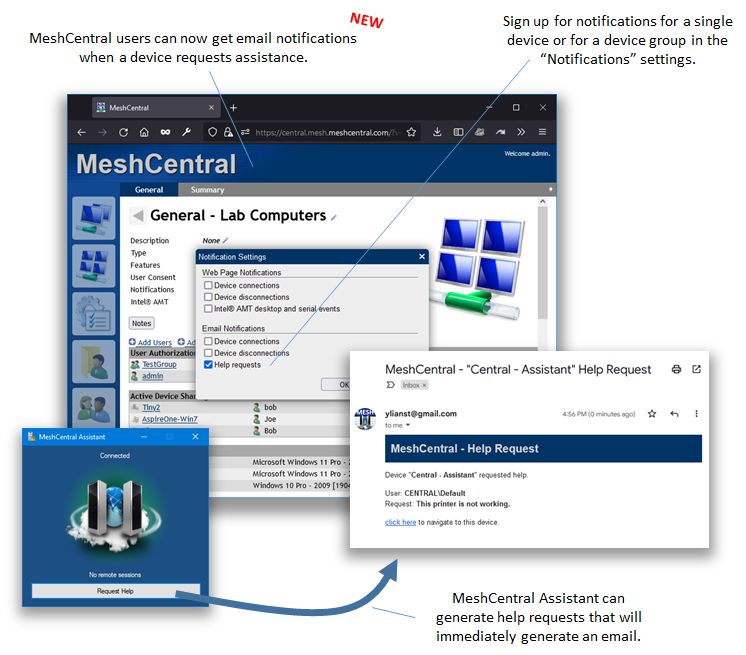Star the MeshCentral help request email
This screenshot has height=655, width=746.
(652, 413)
